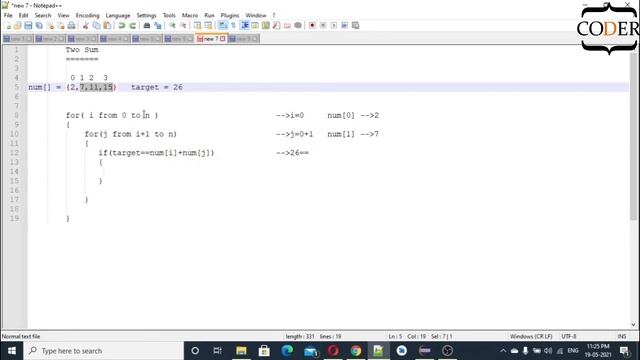This screenshot has height=360, width=640.
Task: Cut the selection with the scissors icon
Action: tap(85, 26)
